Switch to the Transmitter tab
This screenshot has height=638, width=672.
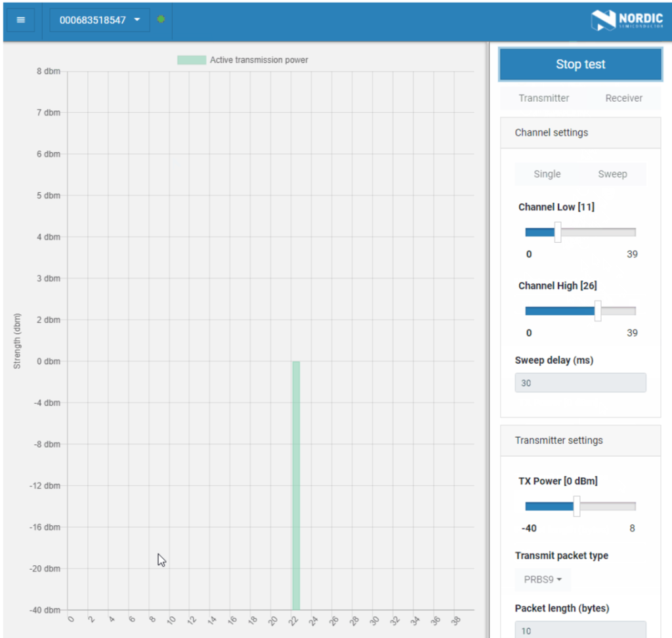(x=543, y=98)
